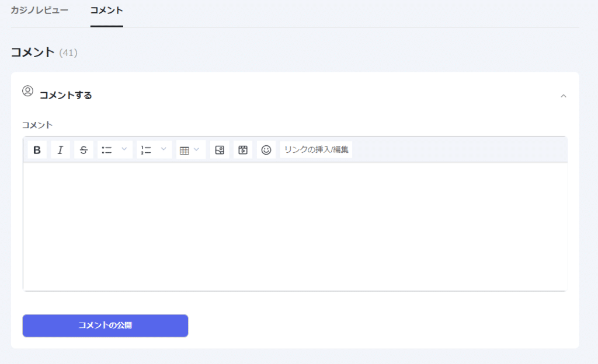
Task: Open table options dropdown arrow
Action: 197,149
